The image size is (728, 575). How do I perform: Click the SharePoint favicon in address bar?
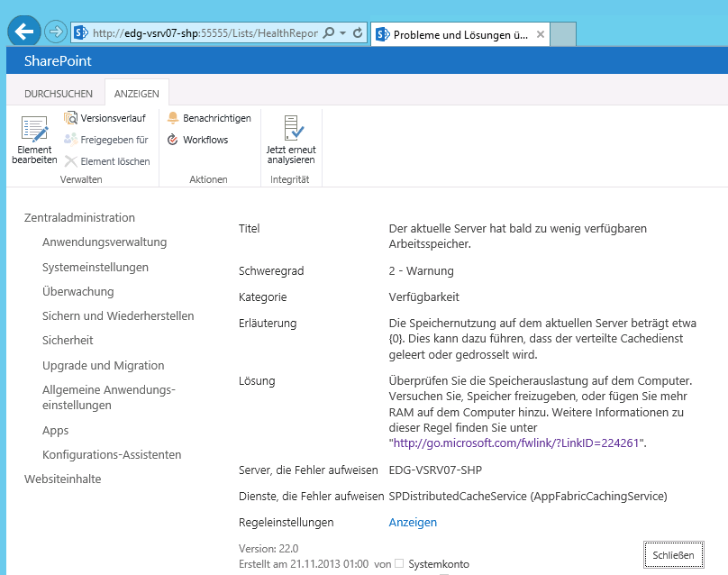(x=81, y=32)
